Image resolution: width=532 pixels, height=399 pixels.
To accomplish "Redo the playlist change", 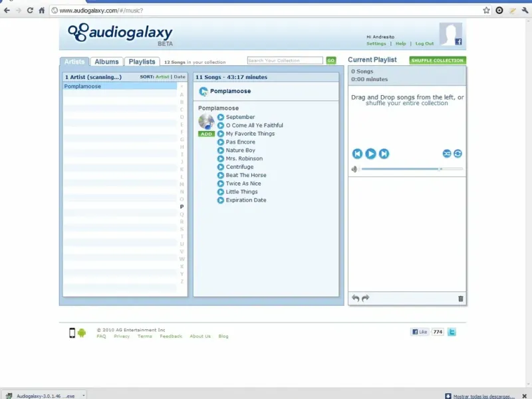I will point(365,298).
